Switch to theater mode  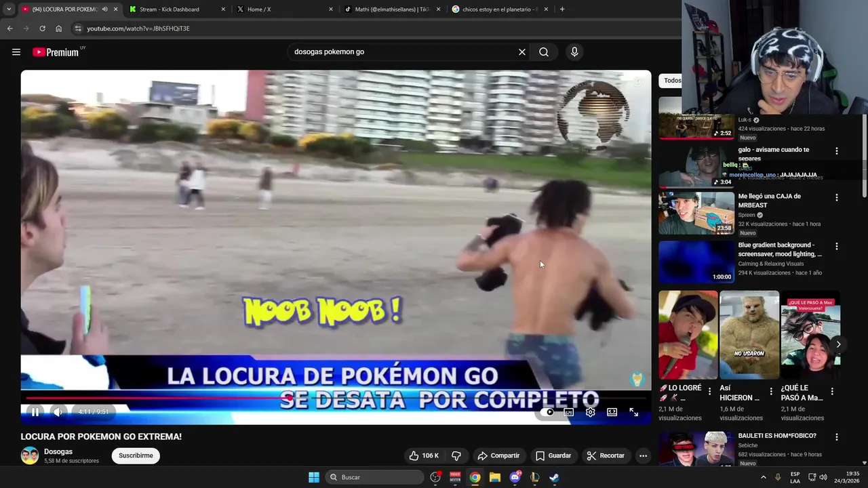tap(612, 412)
